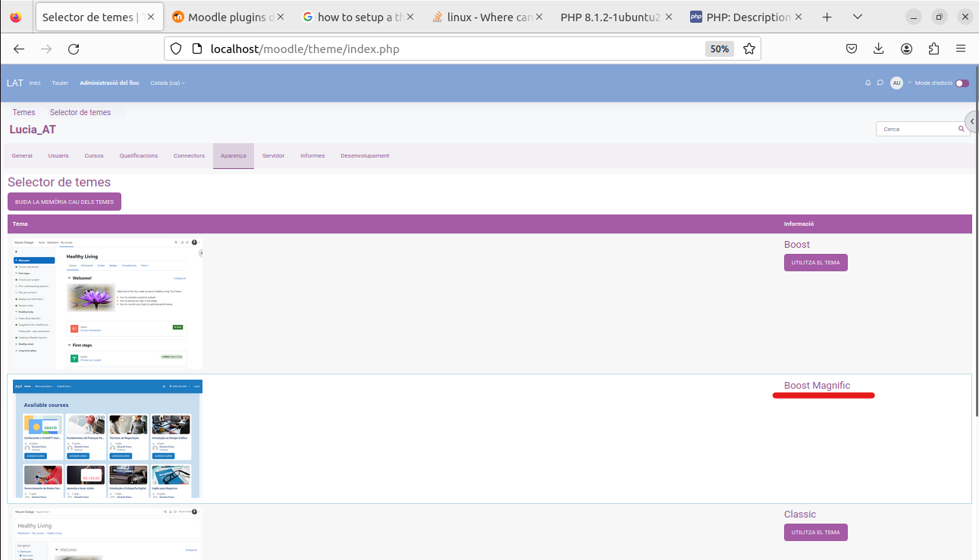The height and width of the screenshot is (560, 979).
Task: Open the tracking protection shield icon
Action: point(175,48)
